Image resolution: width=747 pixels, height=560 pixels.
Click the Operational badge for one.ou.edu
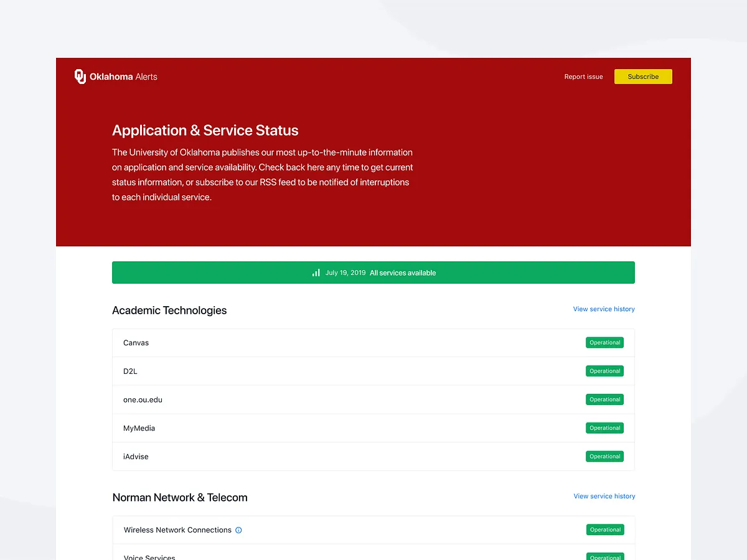[604, 399]
